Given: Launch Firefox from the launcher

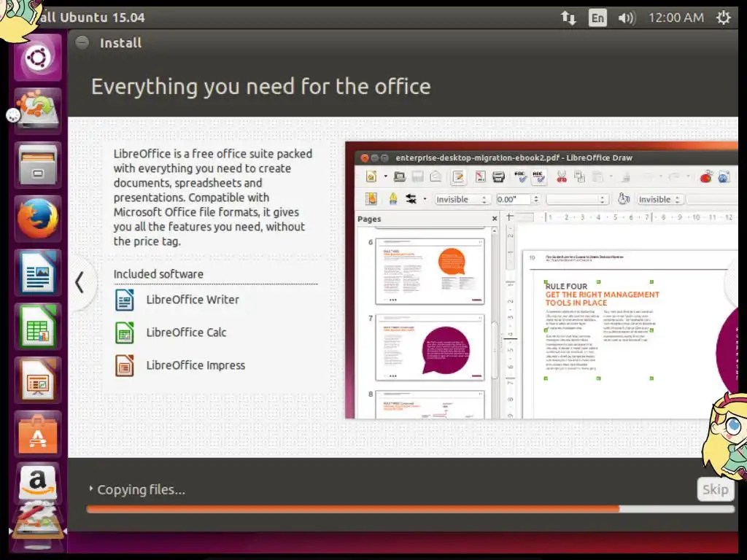Looking at the screenshot, I should [x=38, y=219].
